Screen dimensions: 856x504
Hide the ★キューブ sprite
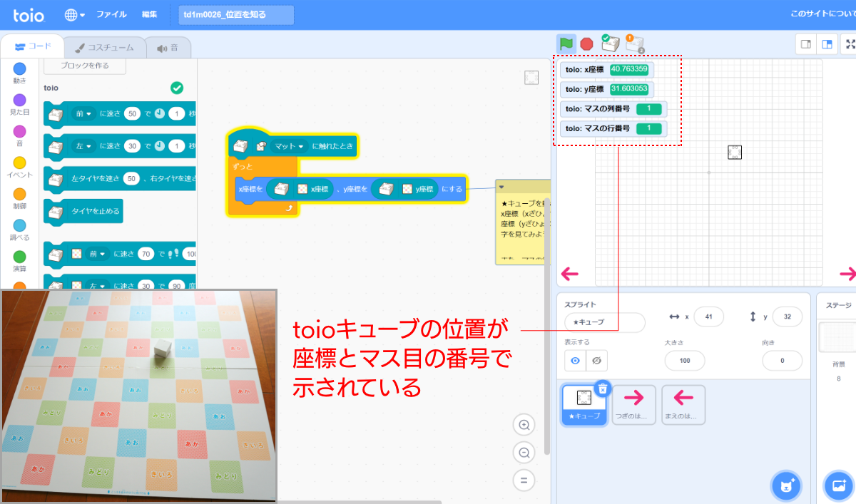596,360
